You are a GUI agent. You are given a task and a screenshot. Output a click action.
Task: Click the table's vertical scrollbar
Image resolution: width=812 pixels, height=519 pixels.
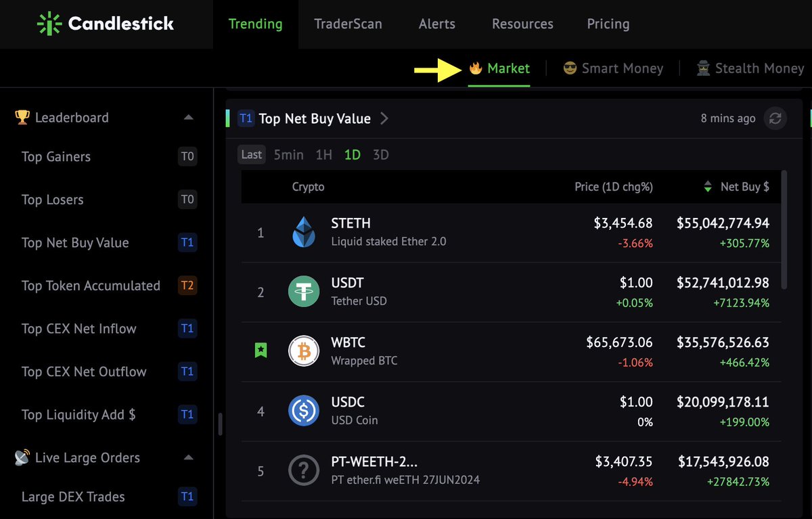(784, 230)
